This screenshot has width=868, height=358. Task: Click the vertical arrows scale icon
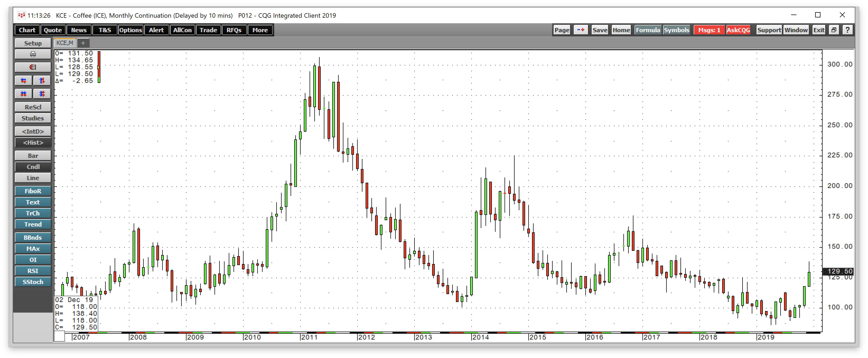pyautogui.click(x=42, y=81)
